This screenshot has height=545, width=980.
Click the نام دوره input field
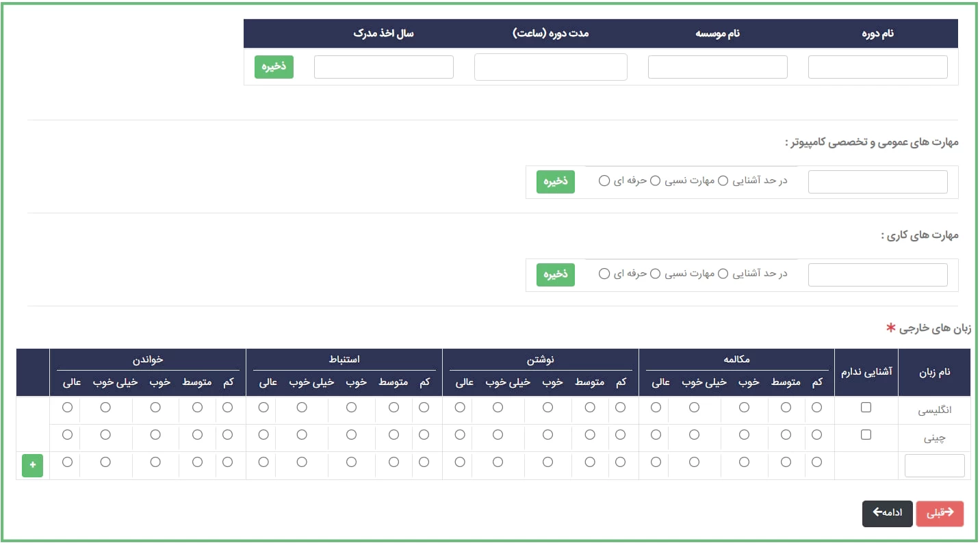877,67
